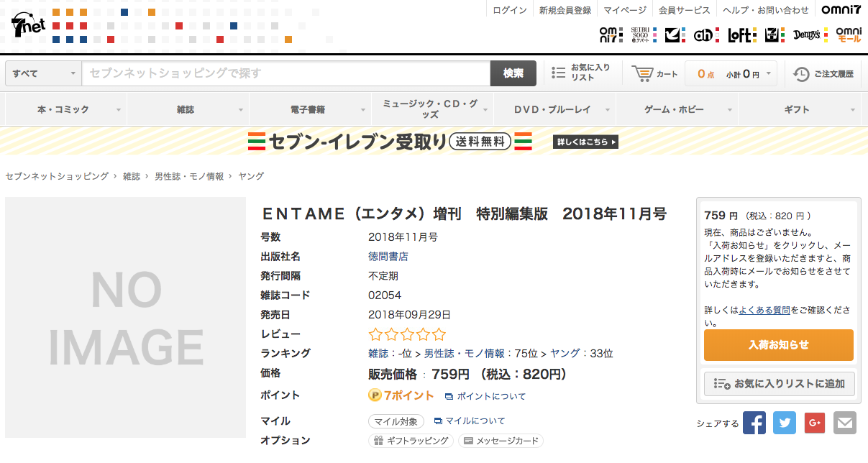Open the Akachan Honpo (ah) store icon
The image size is (868, 463).
(706, 35)
